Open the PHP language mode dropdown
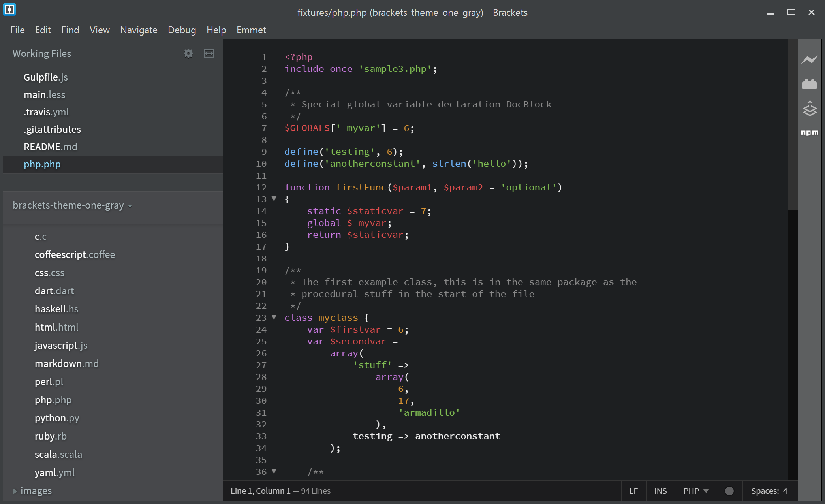825x504 pixels. [695, 491]
